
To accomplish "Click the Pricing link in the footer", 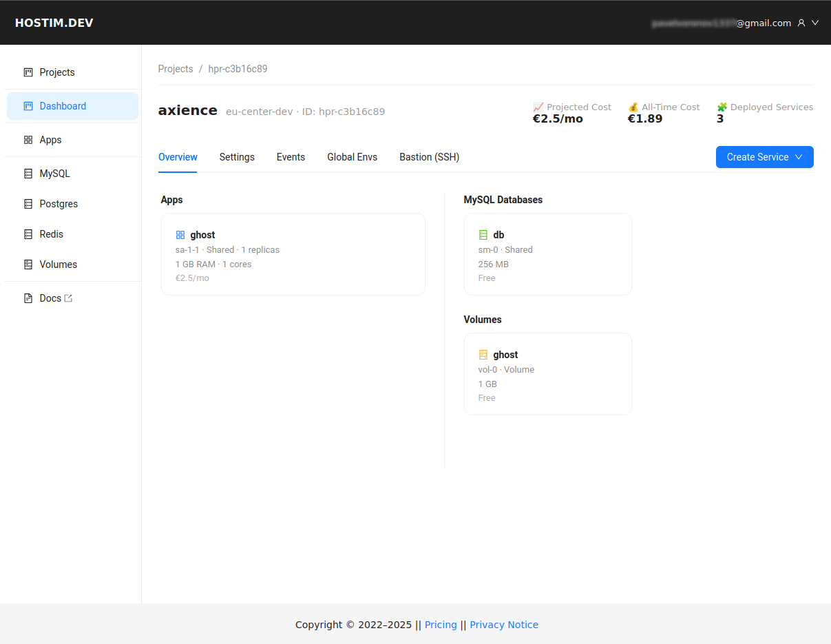I will tap(441, 625).
